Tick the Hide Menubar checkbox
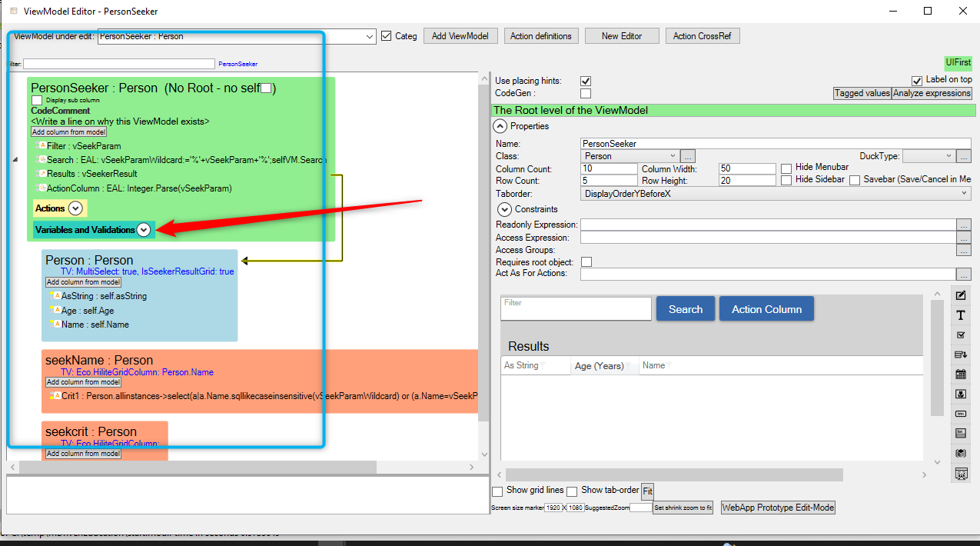 [786, 168]
